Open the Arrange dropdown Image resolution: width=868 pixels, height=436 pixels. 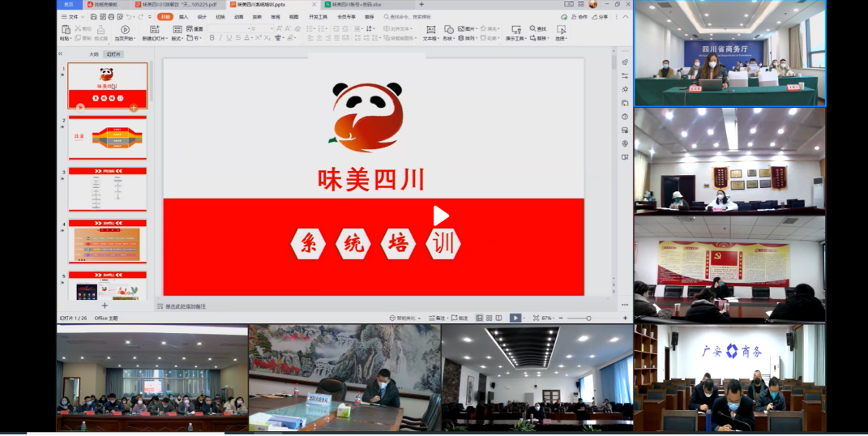click(x=466, y=39)
